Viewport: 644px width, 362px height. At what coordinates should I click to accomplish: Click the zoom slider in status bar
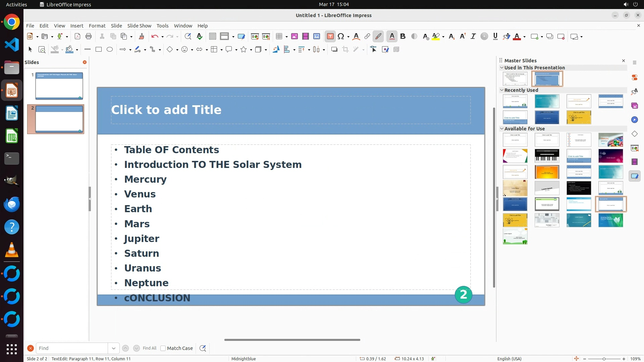pos(604,359)
